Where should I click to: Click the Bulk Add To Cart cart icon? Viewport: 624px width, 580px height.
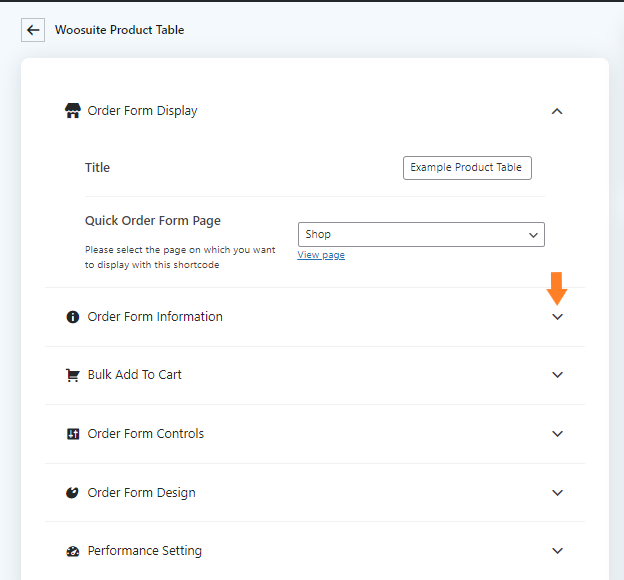pyautogui.click(x=72, y=375)
